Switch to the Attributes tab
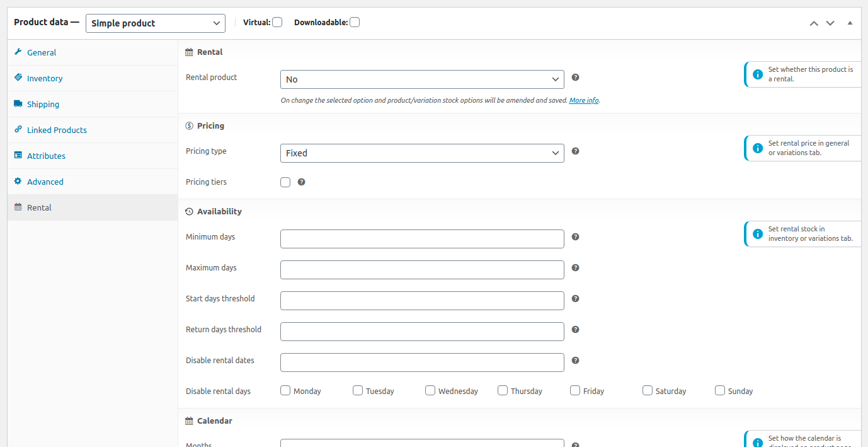The image size is (868, 447). coord(45,156)
